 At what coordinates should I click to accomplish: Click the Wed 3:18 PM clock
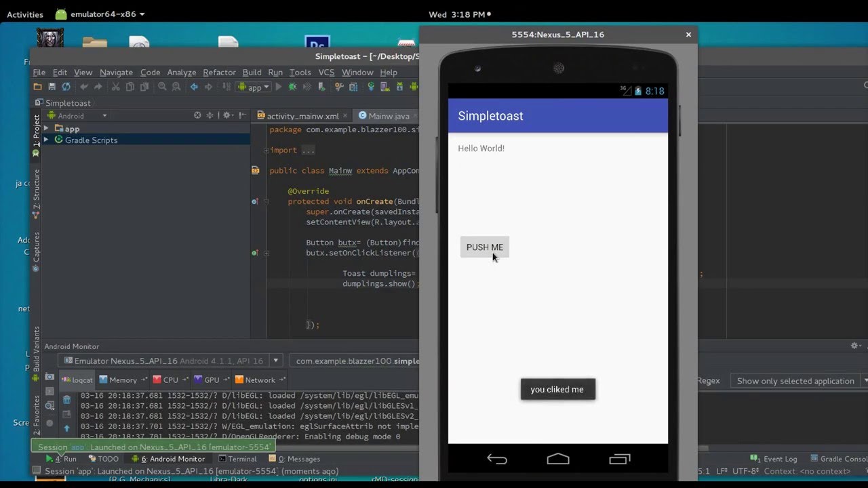point(457,14)
